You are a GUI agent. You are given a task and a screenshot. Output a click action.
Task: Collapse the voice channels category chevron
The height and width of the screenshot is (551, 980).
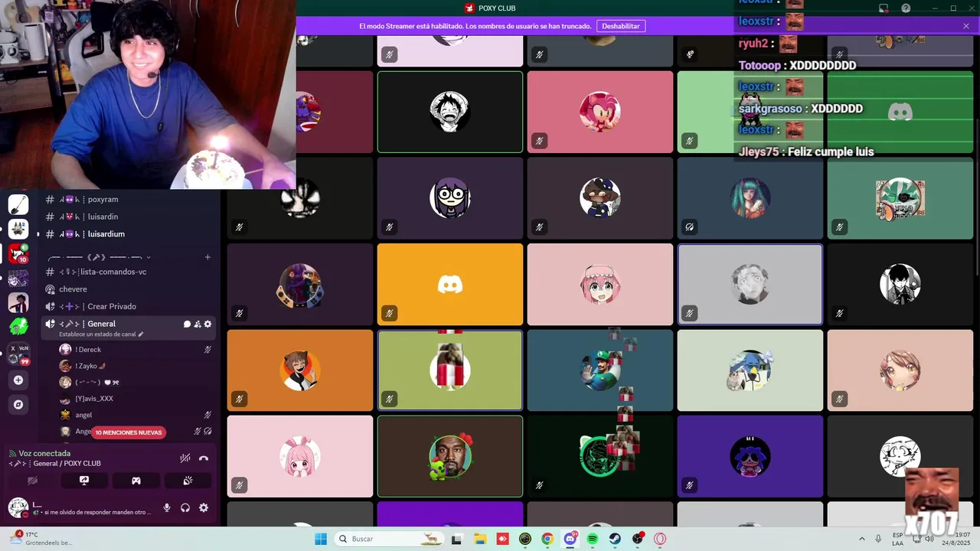[x=149, y=257]
